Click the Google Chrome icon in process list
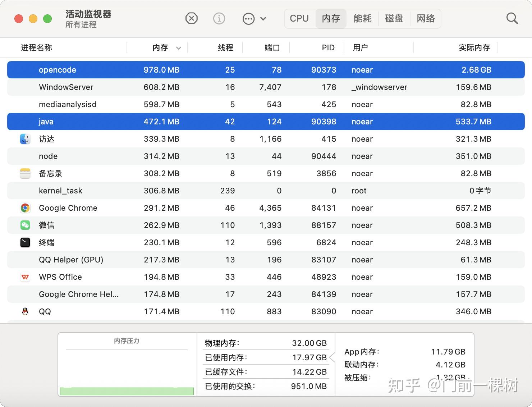Image resolution: width=532 pixels, height=407 pixels. click(25, 208)
